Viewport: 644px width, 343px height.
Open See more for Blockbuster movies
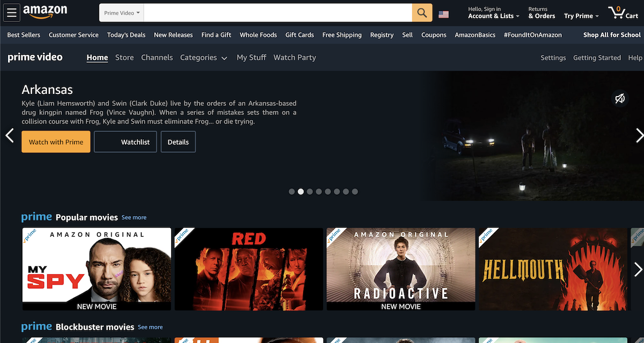150,327
